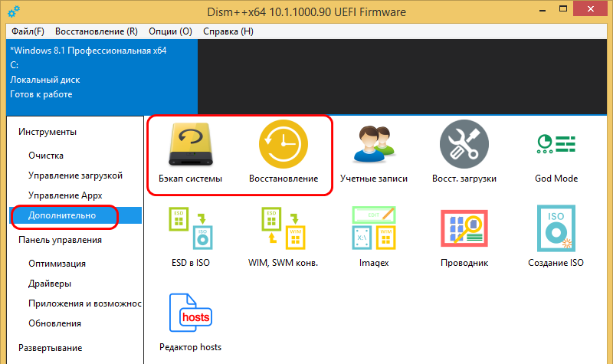This screenshot has height=364, width=613.
Task: Click the Dism++ gear icon in title bar
Action: point(14,11)
